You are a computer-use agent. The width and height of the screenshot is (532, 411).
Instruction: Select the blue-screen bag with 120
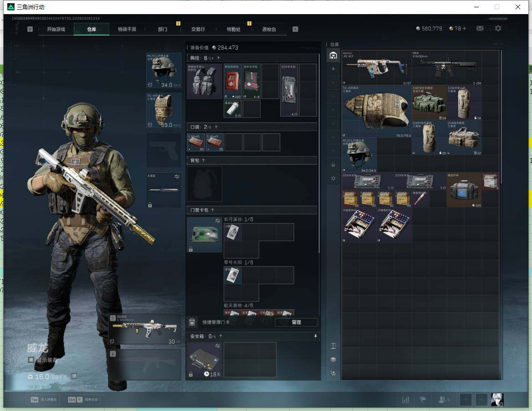[464, 190]
